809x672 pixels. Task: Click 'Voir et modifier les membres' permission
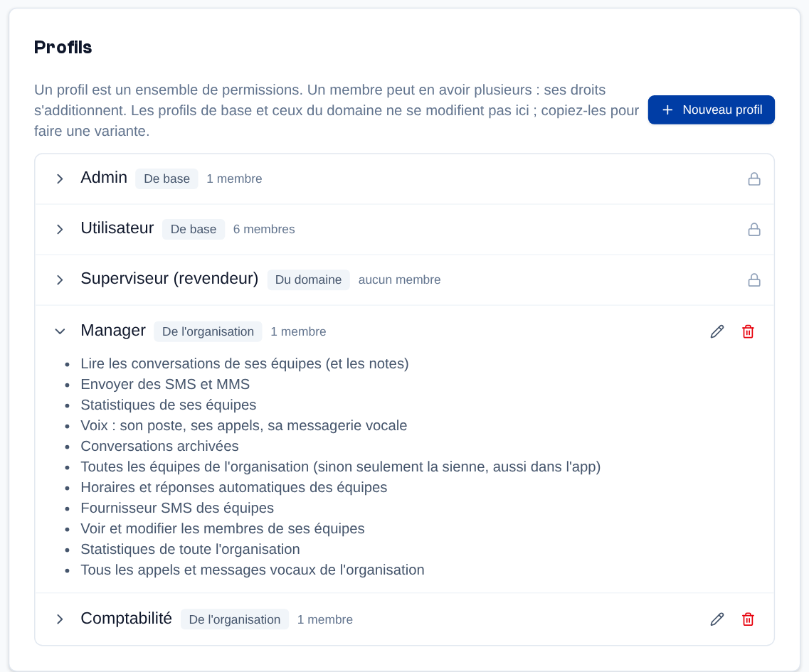point(223,529)
